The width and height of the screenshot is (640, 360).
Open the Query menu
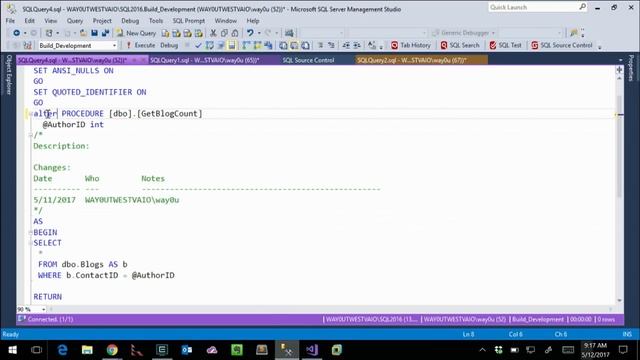(x=75, y=20)
